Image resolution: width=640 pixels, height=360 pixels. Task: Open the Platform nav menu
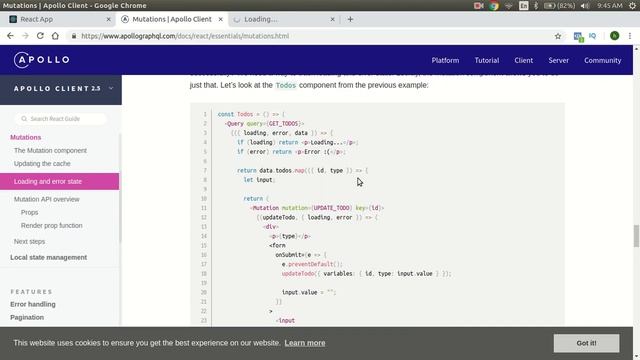click(445, 60)
